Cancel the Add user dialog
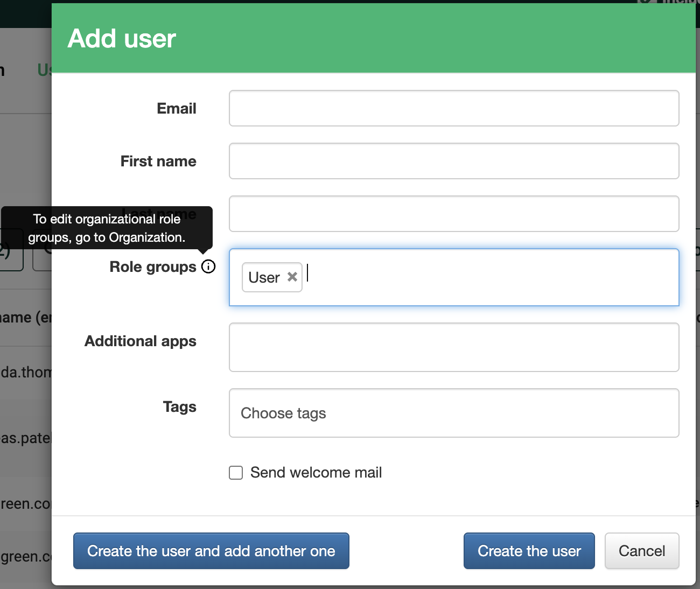The width and height of the screenshot is (700, 589). point(642,551)
